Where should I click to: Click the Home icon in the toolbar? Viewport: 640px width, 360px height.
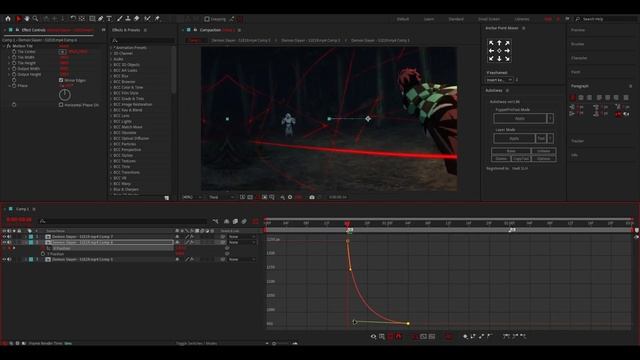click(x=8, y=19)
